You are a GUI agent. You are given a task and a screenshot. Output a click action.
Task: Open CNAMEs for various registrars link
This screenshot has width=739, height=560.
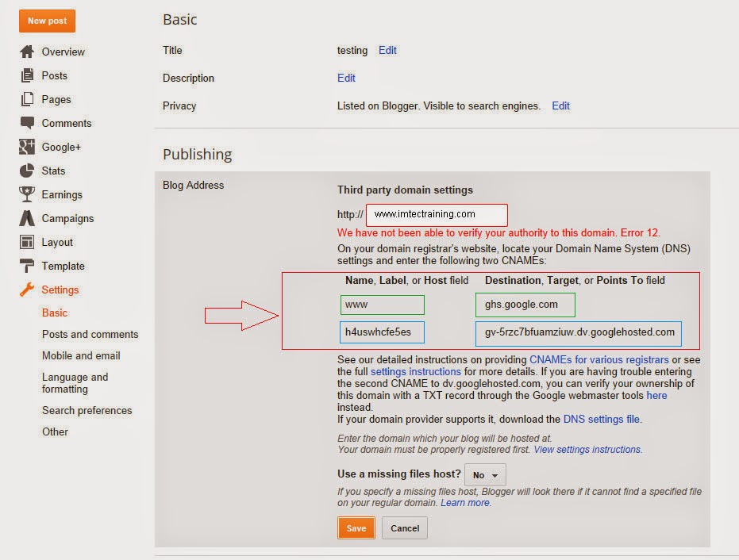click(599, 359)
